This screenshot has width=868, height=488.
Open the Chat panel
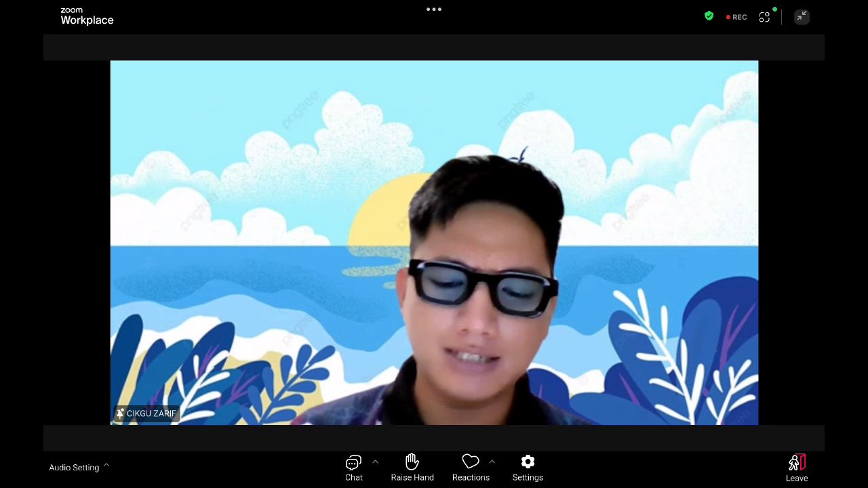coord(353,468)
